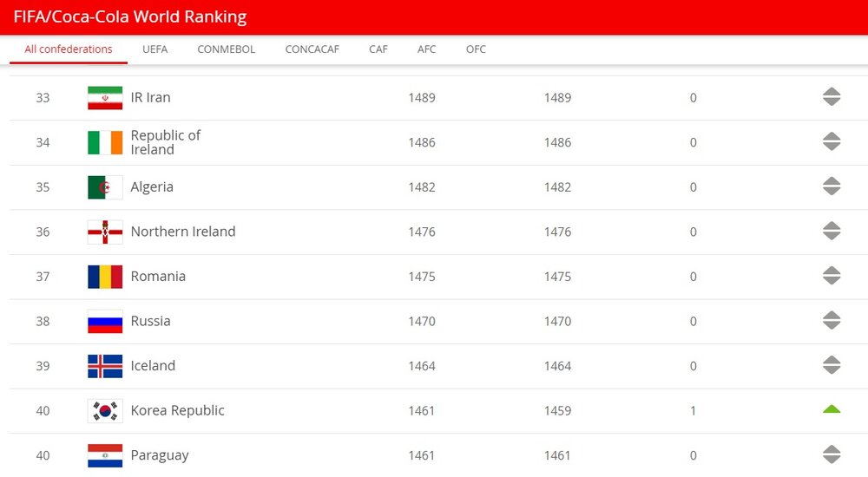The height and width of the screenshot is (477, 868).
Task: Click the Republic of Ireland flag
Action: pos(105,143)
